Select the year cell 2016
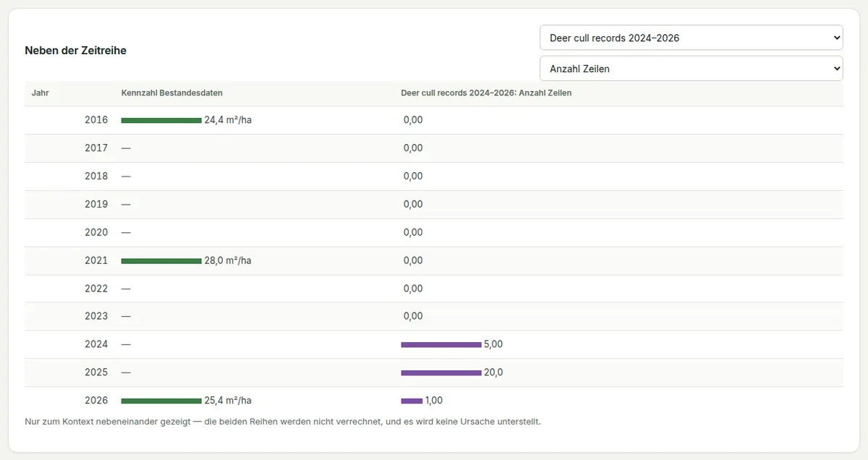 point(96,120)
